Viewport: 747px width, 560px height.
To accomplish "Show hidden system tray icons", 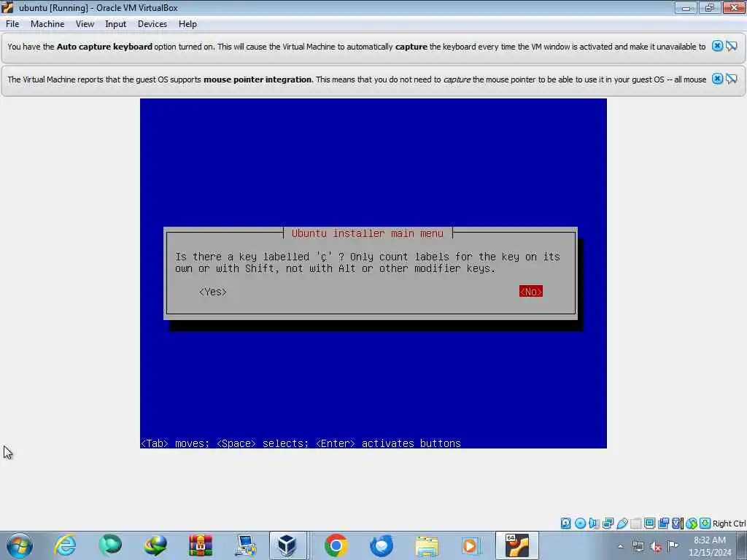I will tap(620, 546).
